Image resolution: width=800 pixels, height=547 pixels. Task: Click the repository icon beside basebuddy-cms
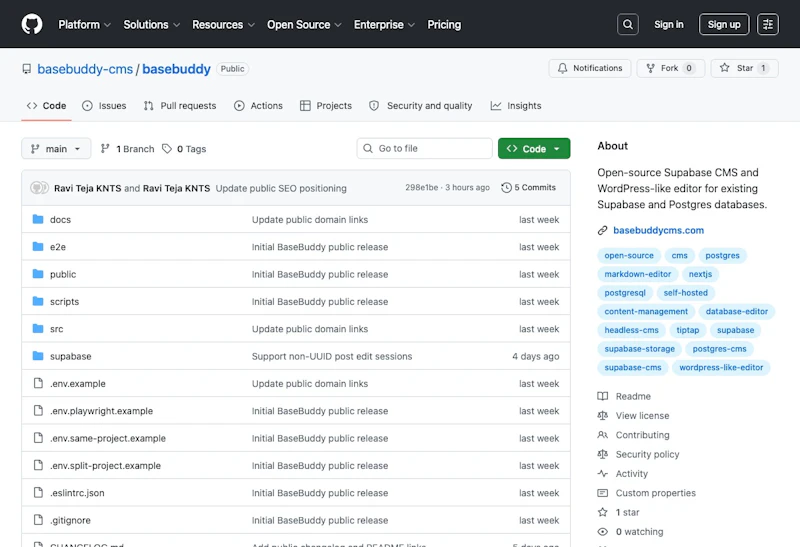[x=27, y=69]
